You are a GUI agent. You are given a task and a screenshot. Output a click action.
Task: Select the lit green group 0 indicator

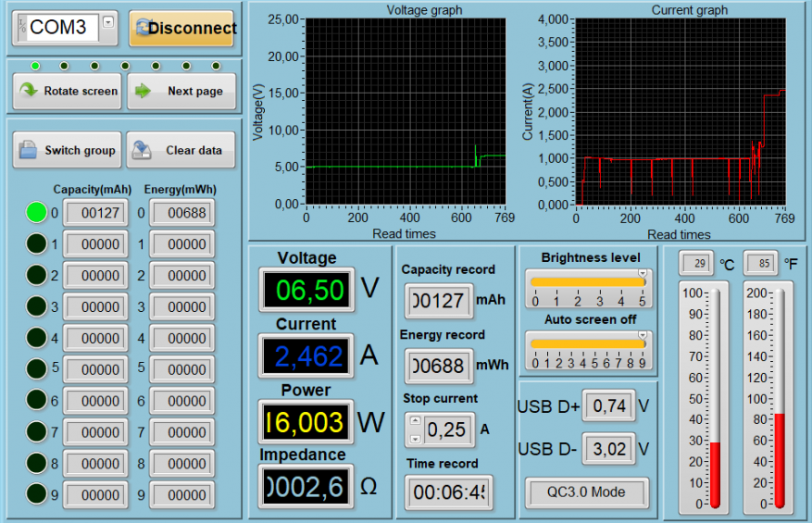coord(36,213)
